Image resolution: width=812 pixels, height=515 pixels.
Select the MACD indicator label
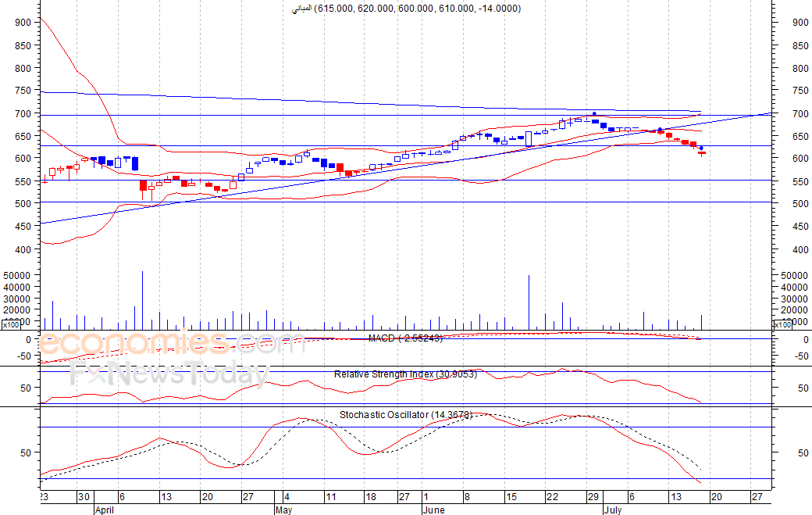tap(405, 338)
